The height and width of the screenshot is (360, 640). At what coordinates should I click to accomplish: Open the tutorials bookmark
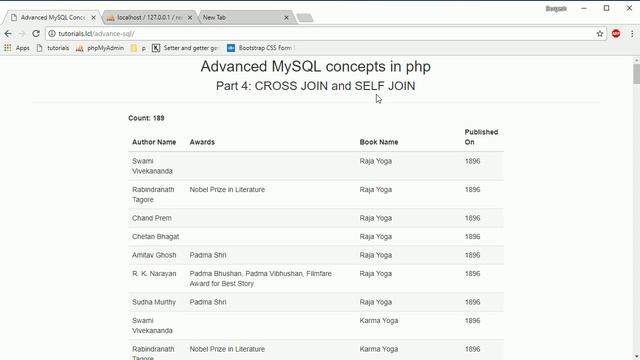point(53,48)
